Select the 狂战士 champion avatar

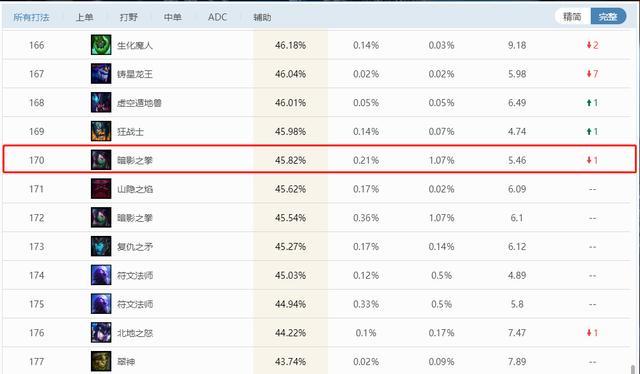[101, 131]
